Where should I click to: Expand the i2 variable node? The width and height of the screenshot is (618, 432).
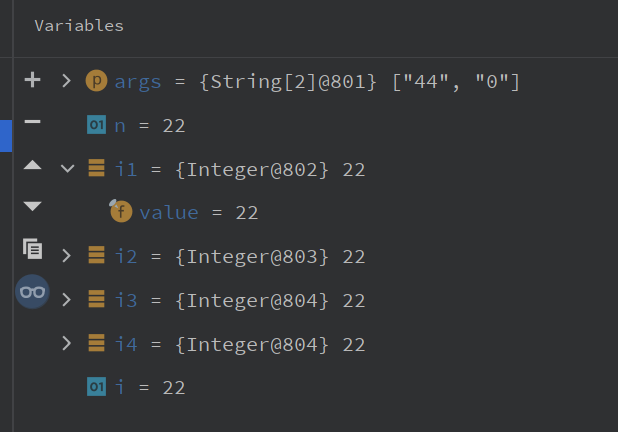coord(67,256)
